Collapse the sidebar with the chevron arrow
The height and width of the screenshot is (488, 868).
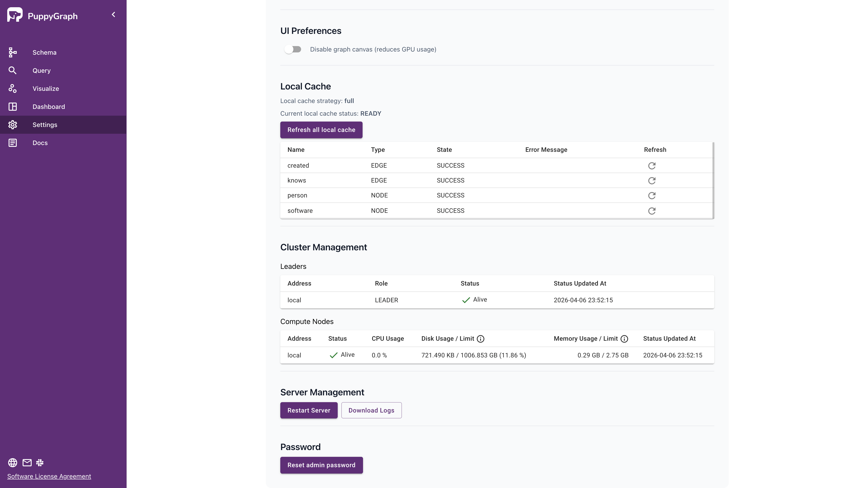click(113, 14)
